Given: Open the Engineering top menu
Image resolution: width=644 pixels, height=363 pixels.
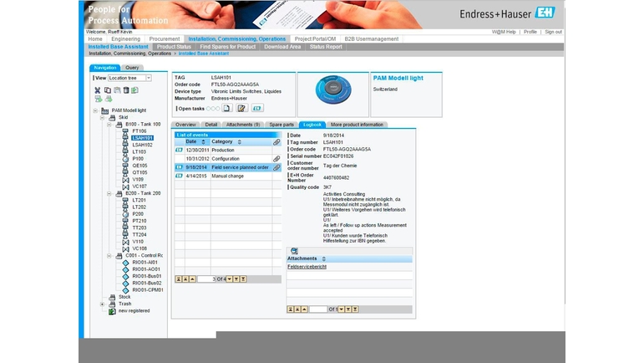Looking at the screenshot, I should click(125, 39).
